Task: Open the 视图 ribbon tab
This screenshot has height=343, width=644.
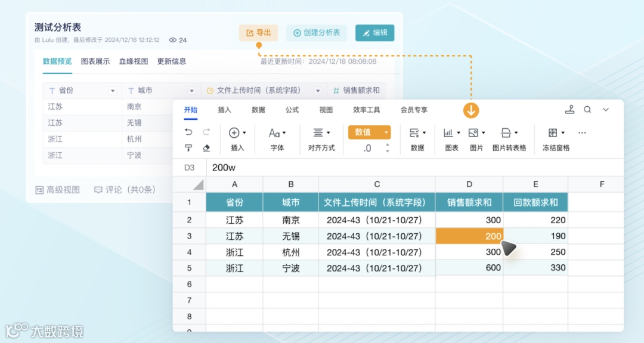Action: point(326,110)
